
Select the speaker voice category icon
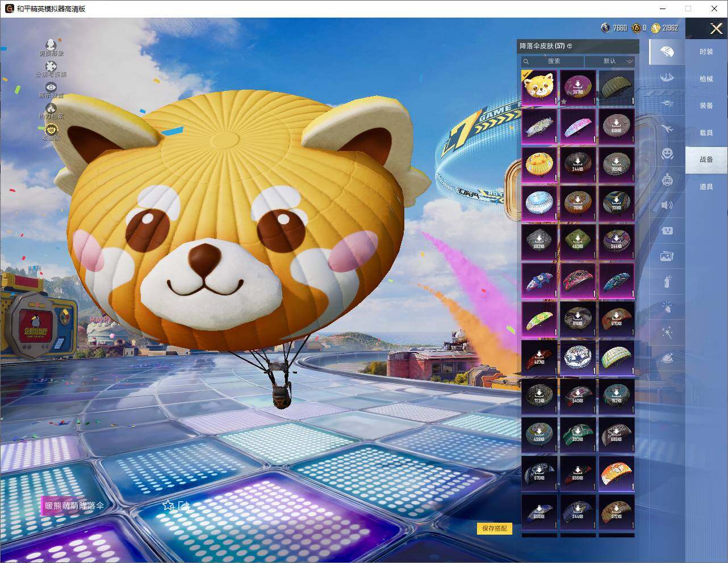coord(667,205)
